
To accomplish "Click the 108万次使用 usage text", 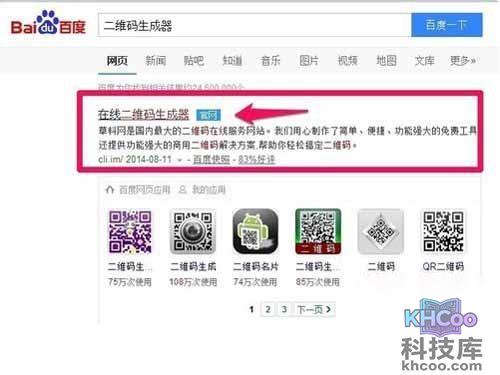I will [x=193, y=282].
